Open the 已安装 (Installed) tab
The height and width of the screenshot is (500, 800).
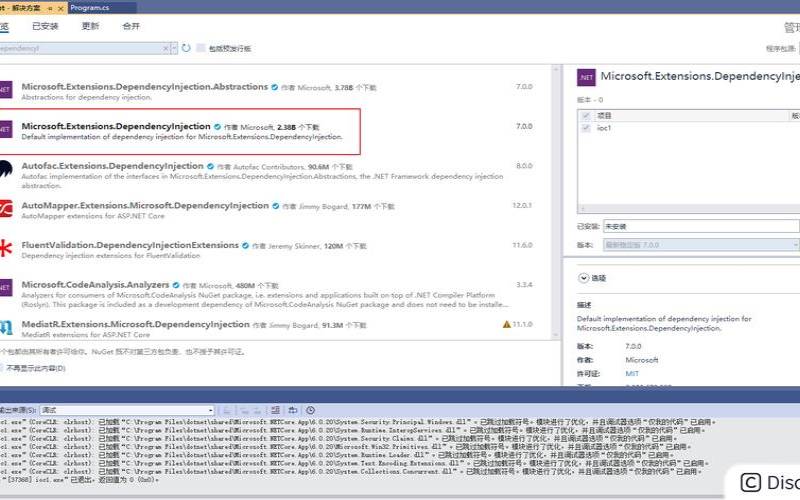[45, 26]
